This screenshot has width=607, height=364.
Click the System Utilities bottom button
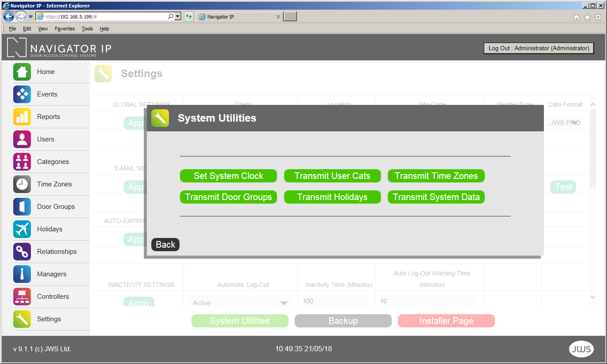pos(240,321)
